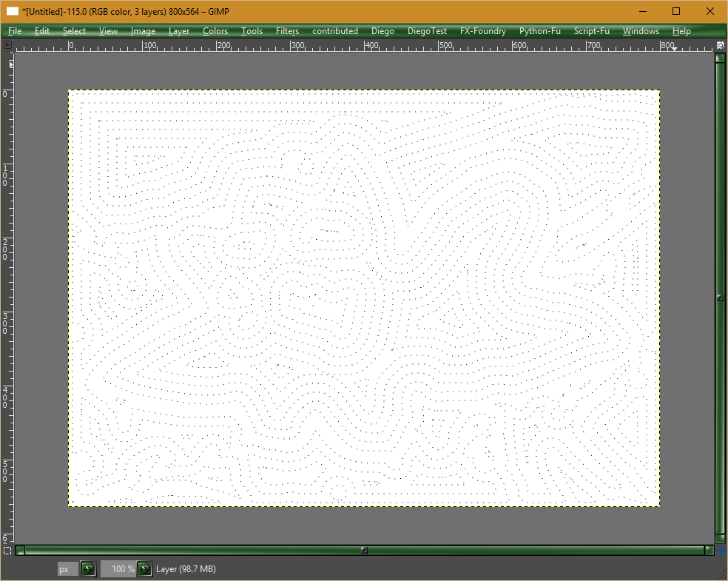Click the vertical scrollbar thumb
The image size is (728, 581).
pyautogui.click(x=721, y=298)
